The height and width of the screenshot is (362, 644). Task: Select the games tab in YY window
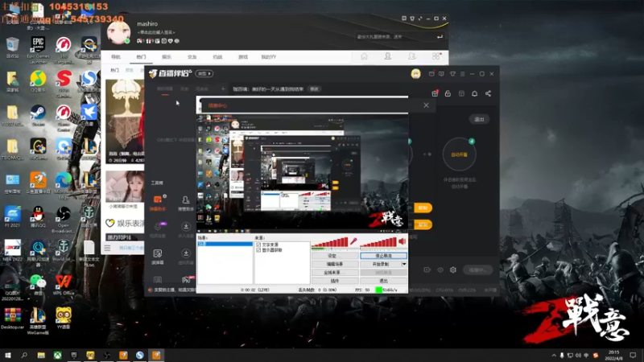pyautogui.click(x=243, y=57)
